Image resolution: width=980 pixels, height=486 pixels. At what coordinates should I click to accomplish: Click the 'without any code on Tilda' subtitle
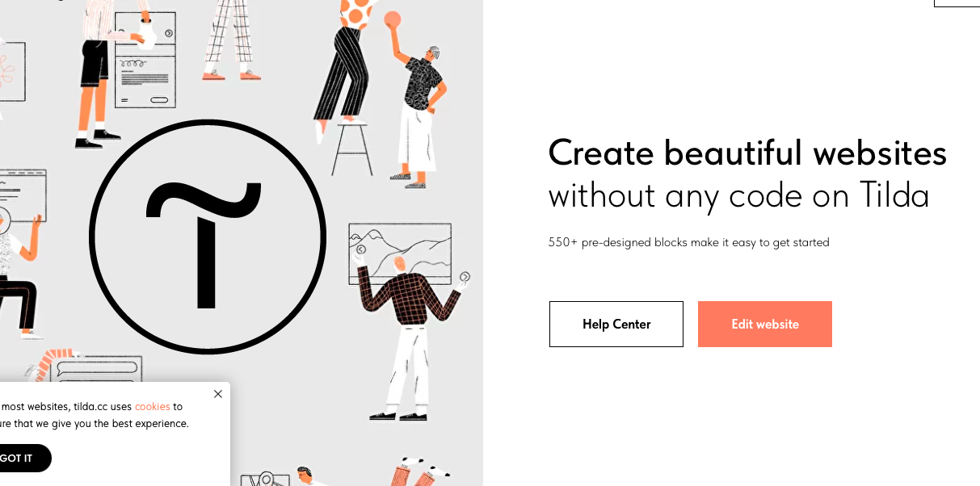click(739, 195)
